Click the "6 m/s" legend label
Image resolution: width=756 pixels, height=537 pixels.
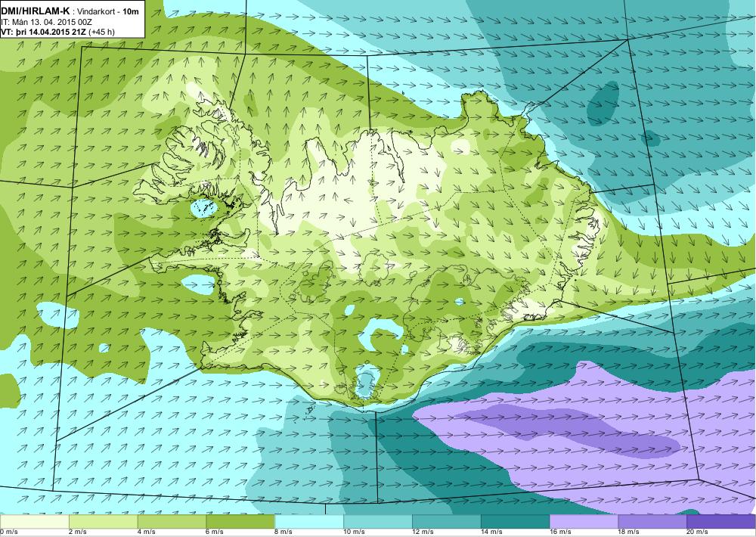(x=215, y=532)
